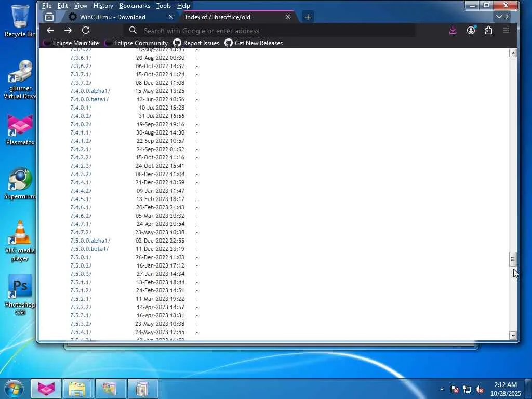Open the 7.4.0.0.beta1/ directory link
This screenshot has height=399, width=532.
pos(89,99)
